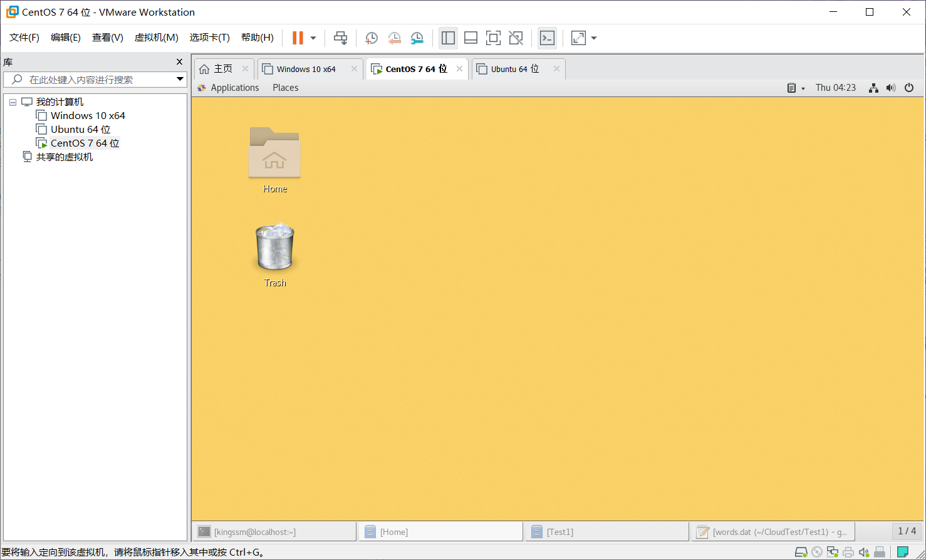
Task: Open the 文件(F) menu
Action: [24, 38]
